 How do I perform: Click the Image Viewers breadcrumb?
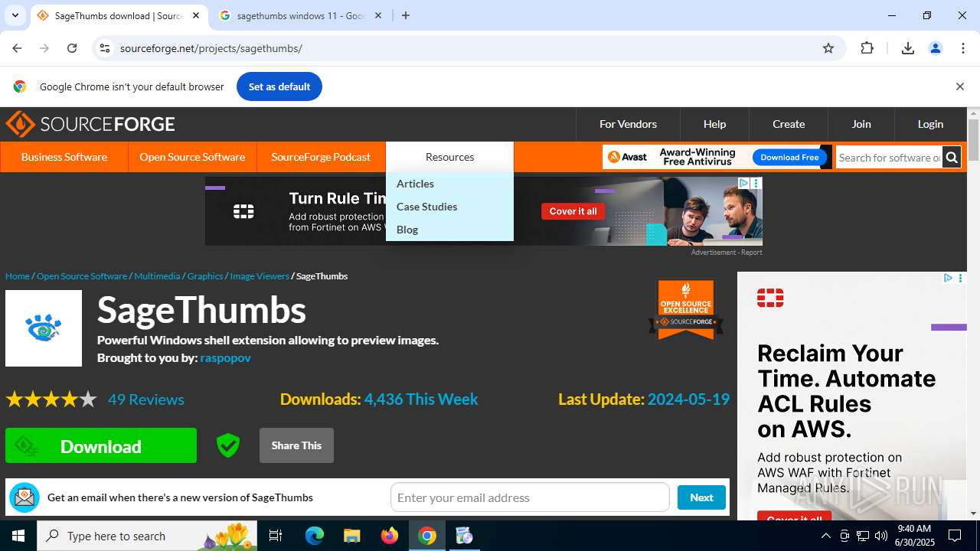pos(260,276)
